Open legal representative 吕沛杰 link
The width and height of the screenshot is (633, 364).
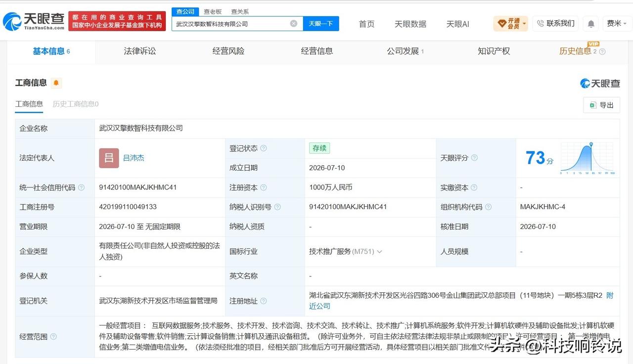tap(134, 158)
